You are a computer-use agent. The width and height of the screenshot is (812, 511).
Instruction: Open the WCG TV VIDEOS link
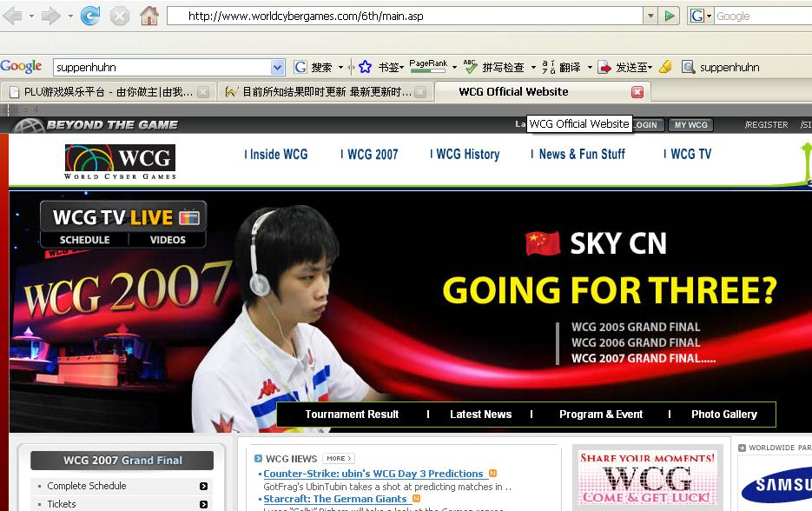(168, 240)
